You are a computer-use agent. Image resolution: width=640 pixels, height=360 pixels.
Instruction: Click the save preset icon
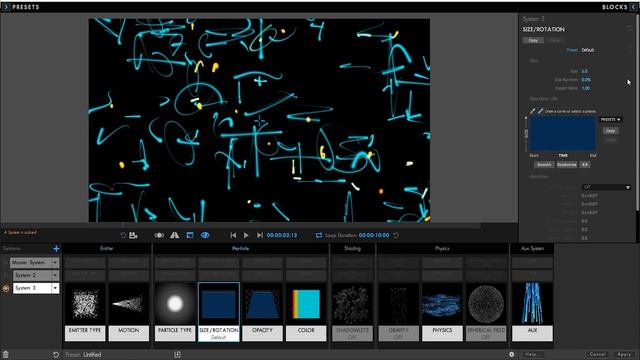pos(133,235)
